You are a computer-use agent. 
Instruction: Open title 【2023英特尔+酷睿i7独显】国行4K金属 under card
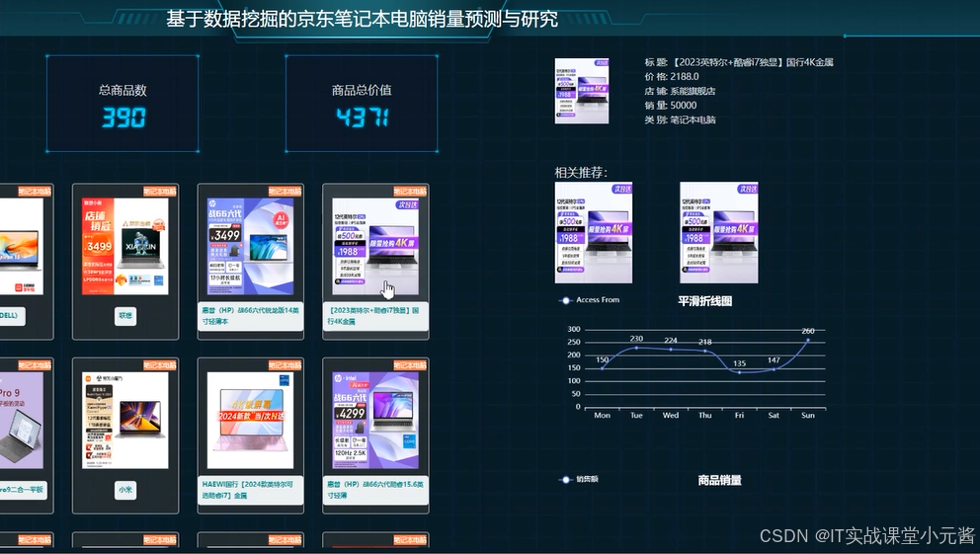(x=375, y=316)
